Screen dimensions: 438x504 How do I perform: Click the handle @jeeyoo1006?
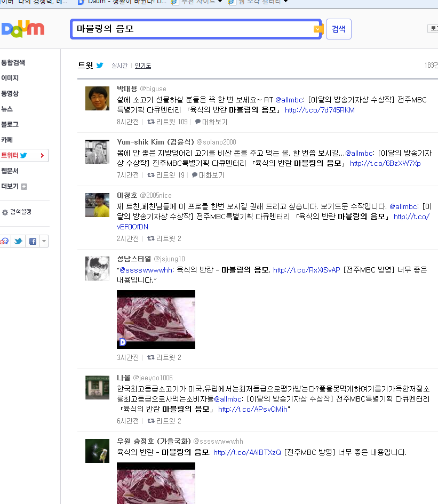(x=153, y=378)
